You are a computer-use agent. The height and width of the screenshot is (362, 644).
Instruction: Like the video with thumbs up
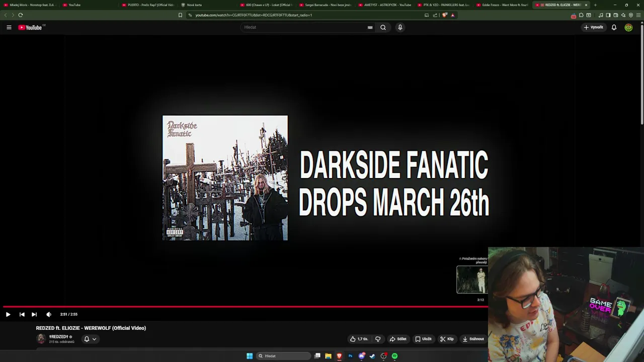coord(359,339)
